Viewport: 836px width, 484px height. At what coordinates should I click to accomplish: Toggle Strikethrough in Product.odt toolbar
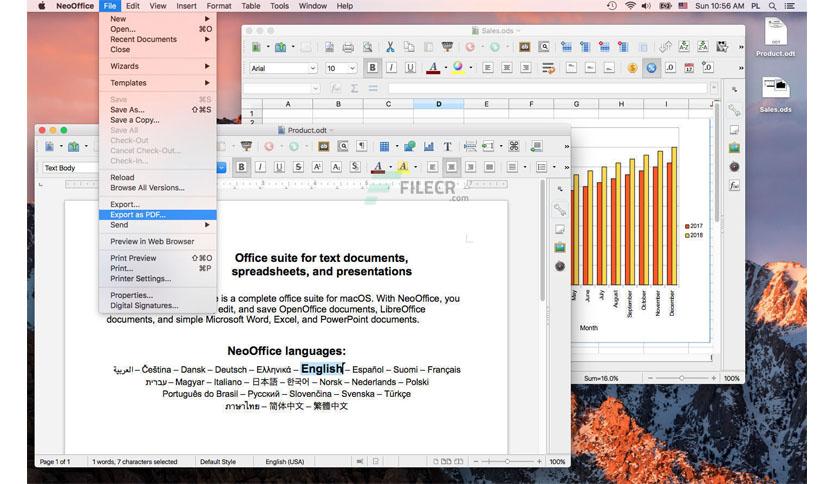coord(298,167)
